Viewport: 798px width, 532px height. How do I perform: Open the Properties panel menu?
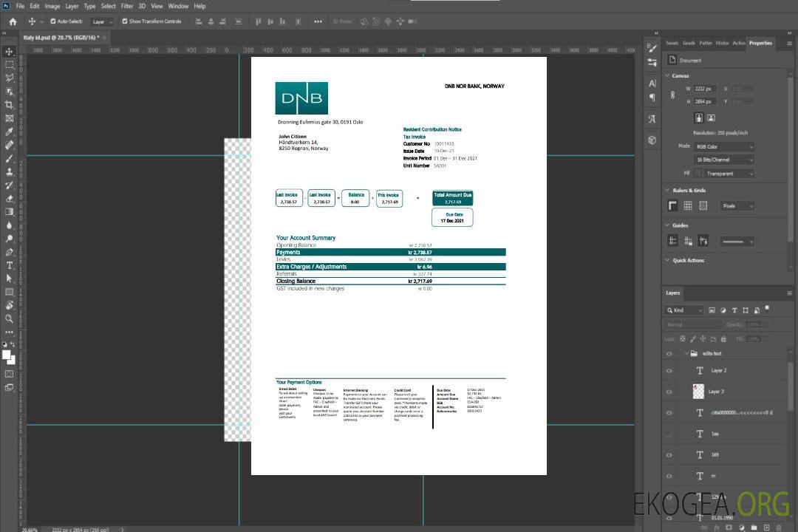(x=789, y=44)
